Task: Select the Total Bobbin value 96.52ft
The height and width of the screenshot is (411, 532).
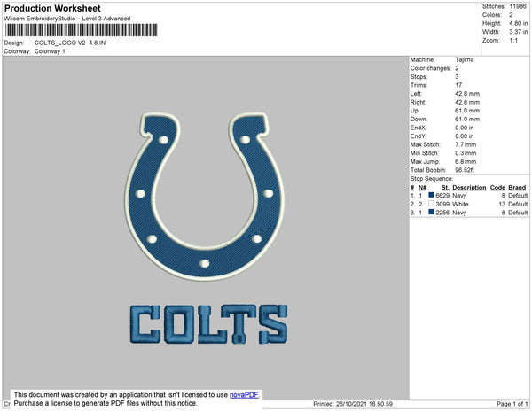Action: [465, 170]
